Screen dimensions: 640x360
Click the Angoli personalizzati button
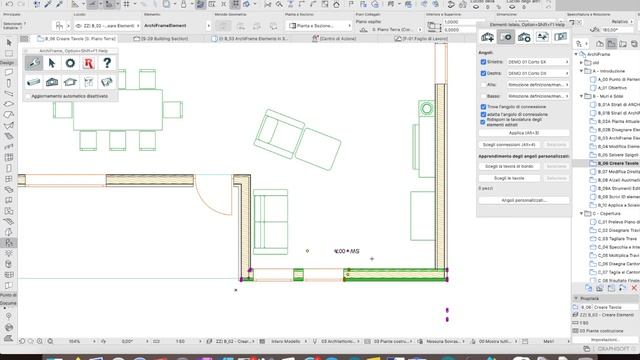tap(524, 200)
